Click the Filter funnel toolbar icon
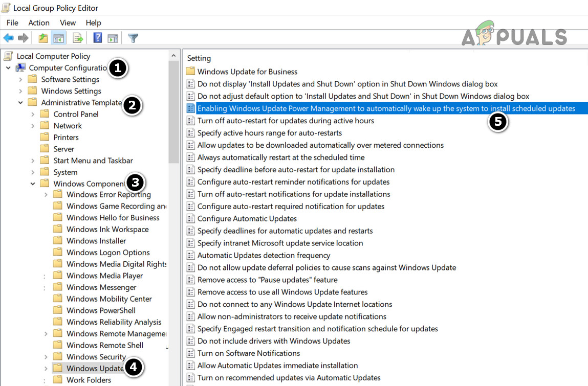The height and width of the screenshot is (386, 588). point(133,38)
